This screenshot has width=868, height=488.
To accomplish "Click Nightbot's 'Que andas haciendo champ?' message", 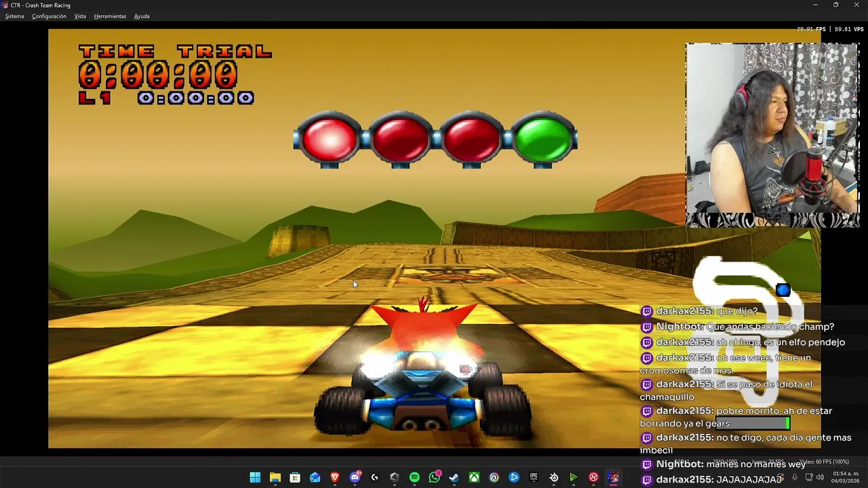I will point(770,327).
